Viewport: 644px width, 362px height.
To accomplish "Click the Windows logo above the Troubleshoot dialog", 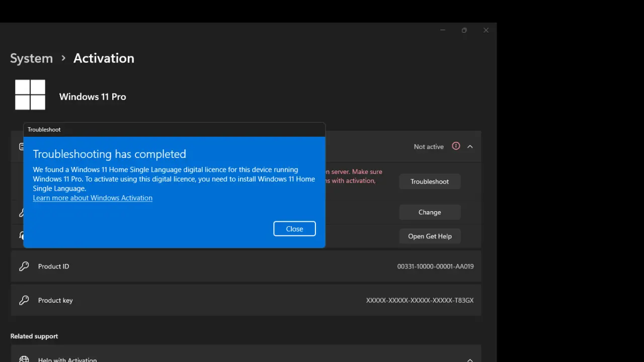I will [30, 95].
